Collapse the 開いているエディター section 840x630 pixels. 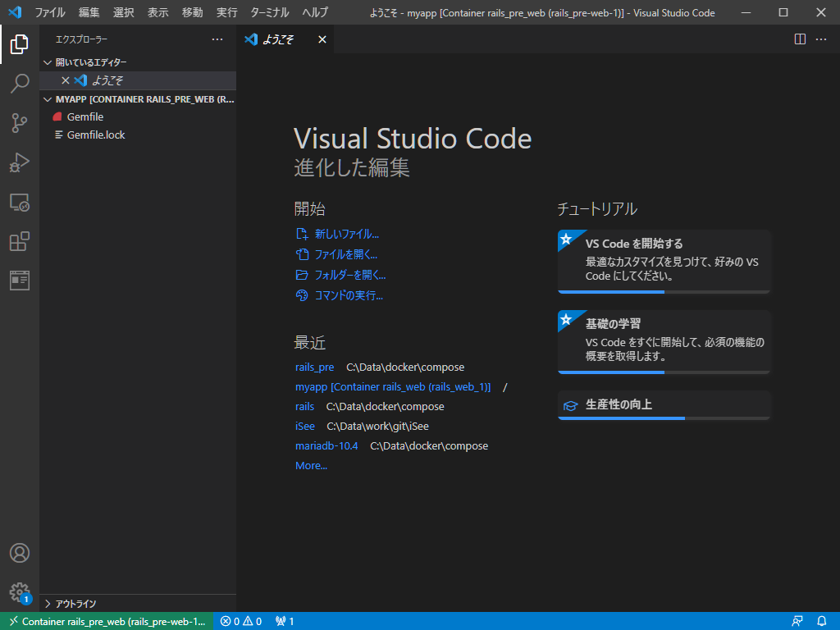[x=138, y=62]
